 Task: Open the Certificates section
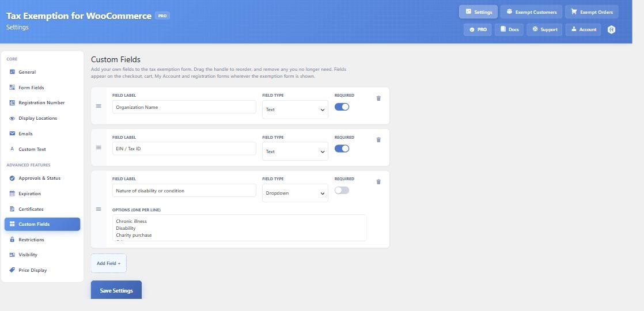tap(42, 209)
